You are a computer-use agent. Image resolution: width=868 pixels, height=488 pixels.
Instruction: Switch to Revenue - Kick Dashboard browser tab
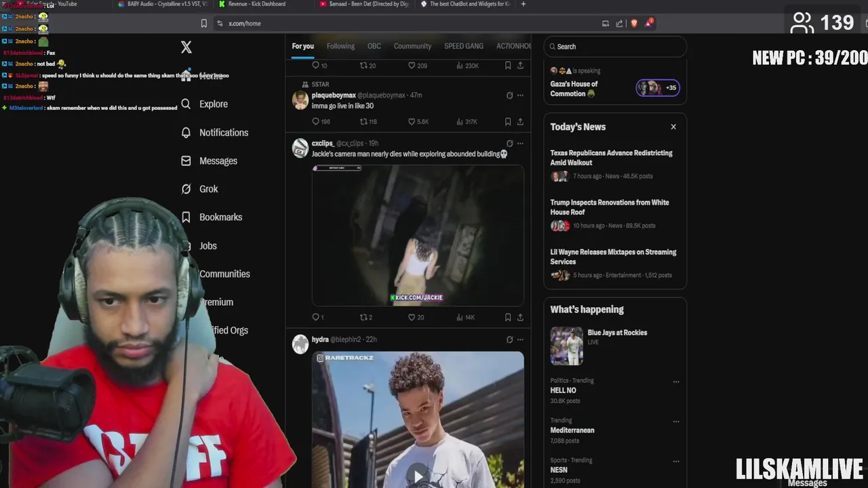coord(256,4)
